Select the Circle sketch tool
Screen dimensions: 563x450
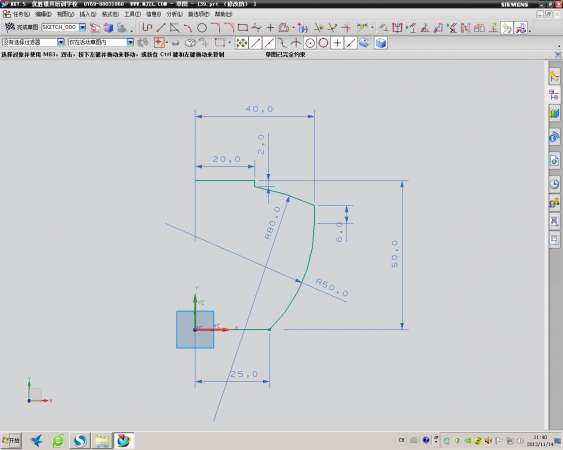tap(202, 27)
